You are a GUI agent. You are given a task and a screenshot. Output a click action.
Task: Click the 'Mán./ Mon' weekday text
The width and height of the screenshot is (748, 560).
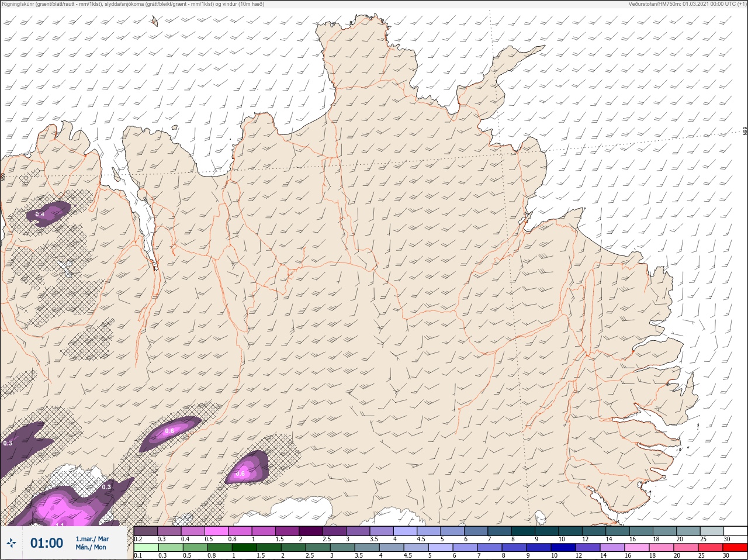tap(91, 548)
